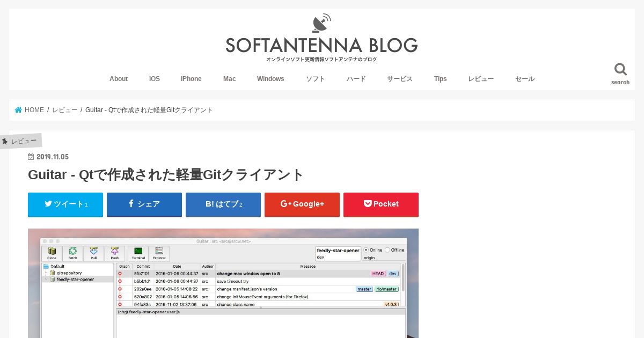Click the r/o/master branch tag
This screenshot has width=644, height=338.
386,289
